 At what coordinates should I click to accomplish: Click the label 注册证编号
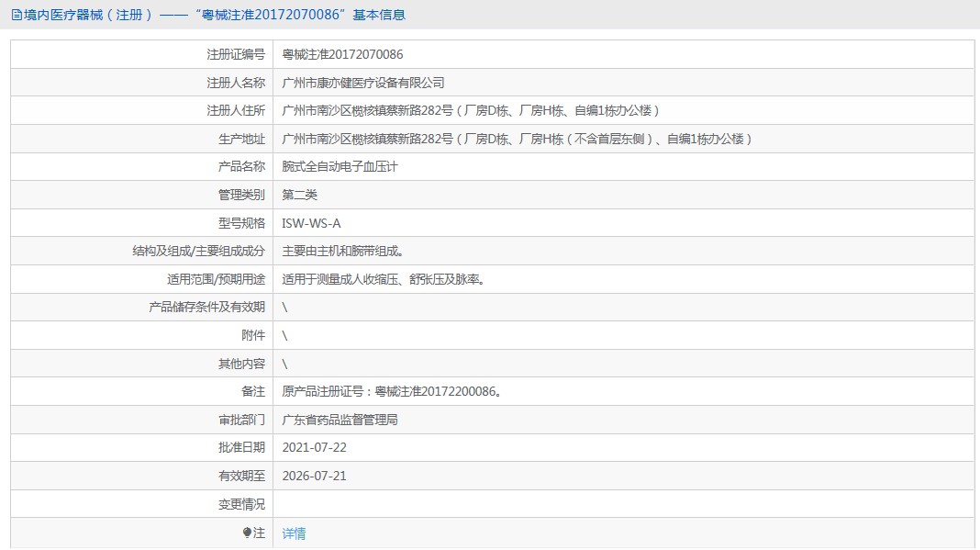point(236,54)
